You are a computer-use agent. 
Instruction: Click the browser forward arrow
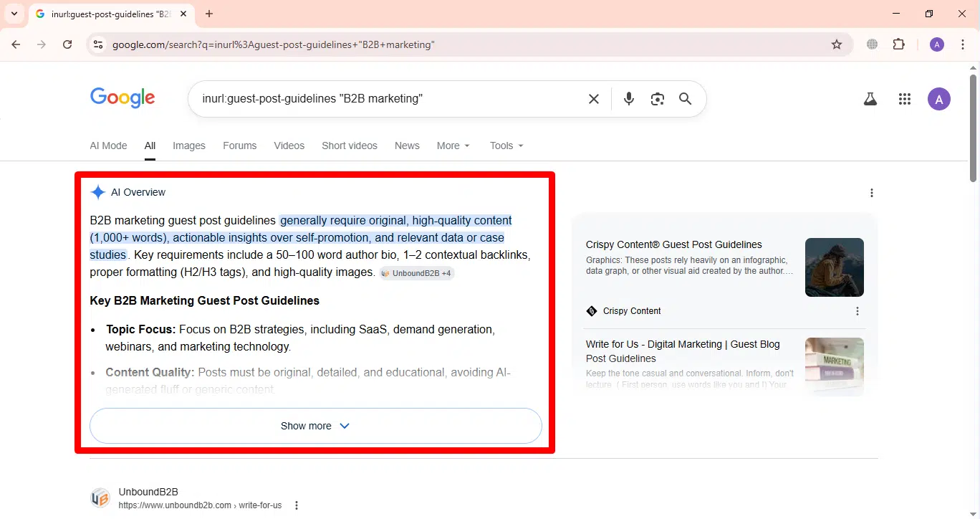pyautogui.click(x=42, y=44)
